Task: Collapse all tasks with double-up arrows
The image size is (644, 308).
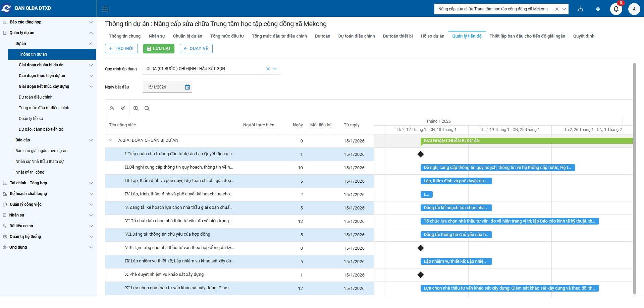Action: click(112, 108)
